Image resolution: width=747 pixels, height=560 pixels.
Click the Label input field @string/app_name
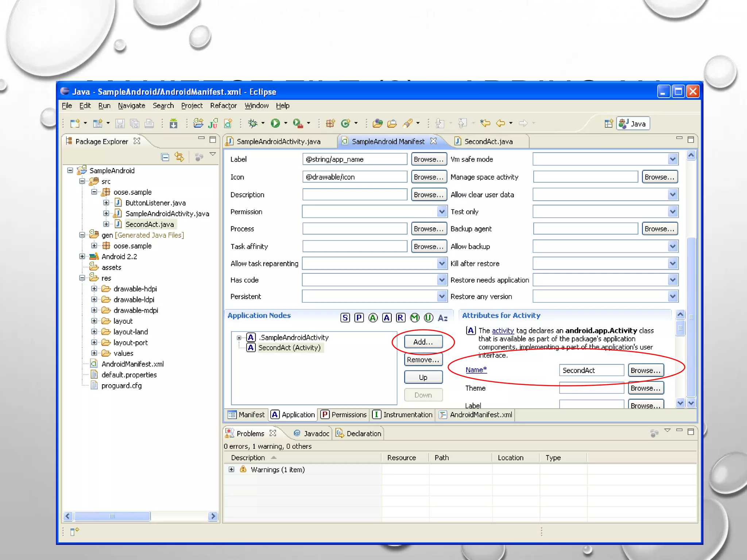coord(355,159)
